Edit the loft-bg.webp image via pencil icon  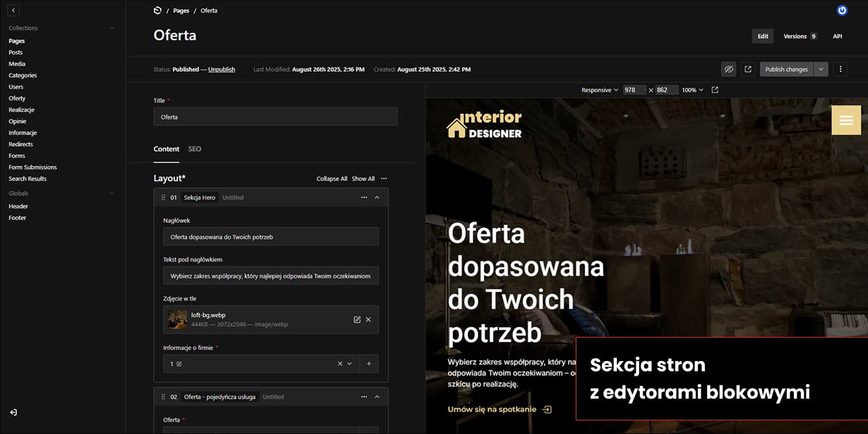point(356,319)
